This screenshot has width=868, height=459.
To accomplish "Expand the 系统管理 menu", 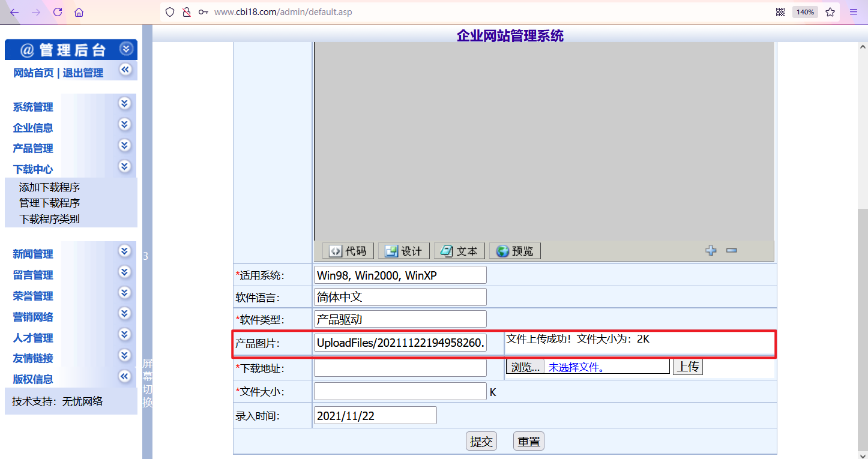I will (x=33, y=107).
